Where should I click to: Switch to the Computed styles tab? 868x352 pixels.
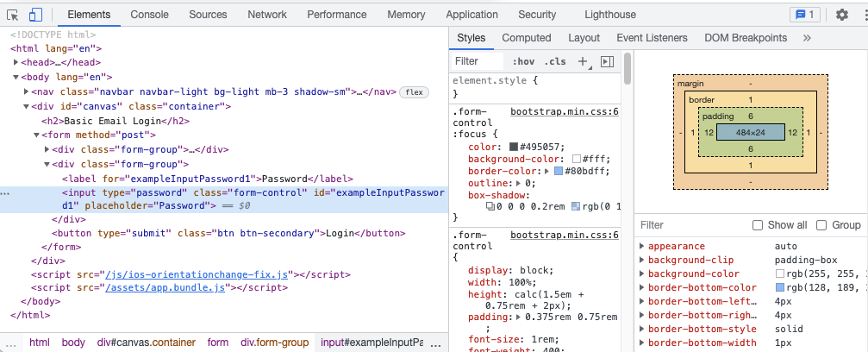coord(527,38)
